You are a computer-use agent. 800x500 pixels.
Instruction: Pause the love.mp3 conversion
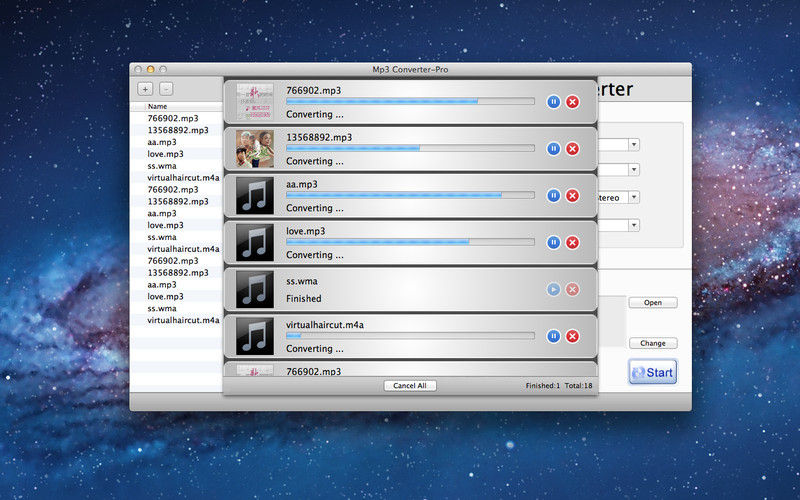tap(553, 242)
